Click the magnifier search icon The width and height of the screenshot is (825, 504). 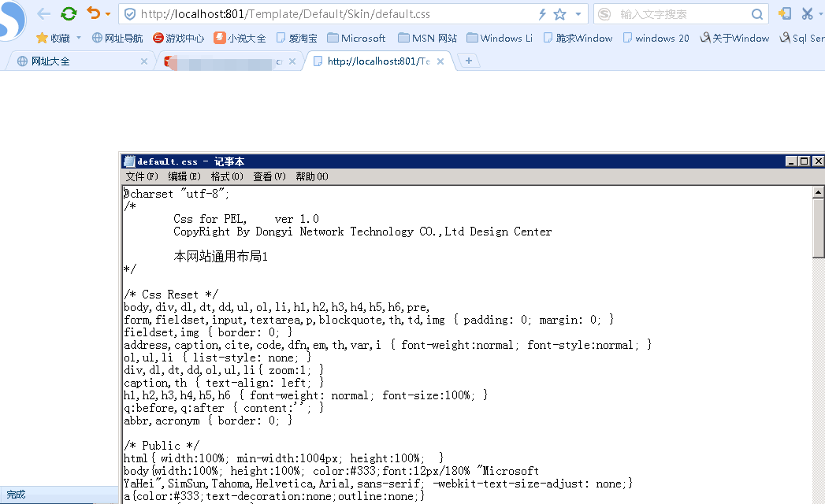(756, 14)
